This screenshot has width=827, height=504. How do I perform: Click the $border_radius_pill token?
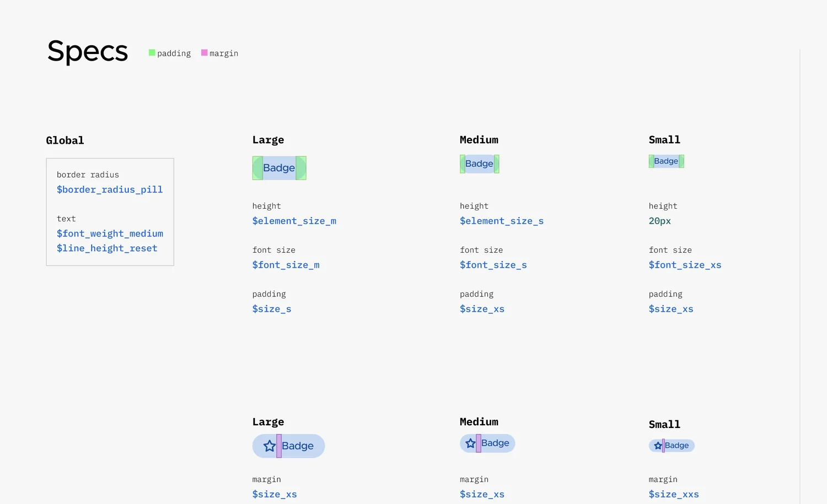(x=110, y=189)
